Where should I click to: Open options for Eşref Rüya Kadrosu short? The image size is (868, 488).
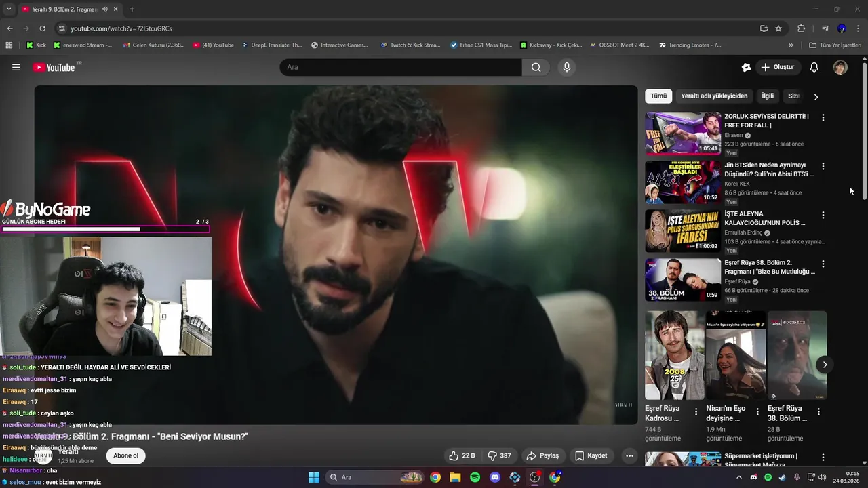696,411
